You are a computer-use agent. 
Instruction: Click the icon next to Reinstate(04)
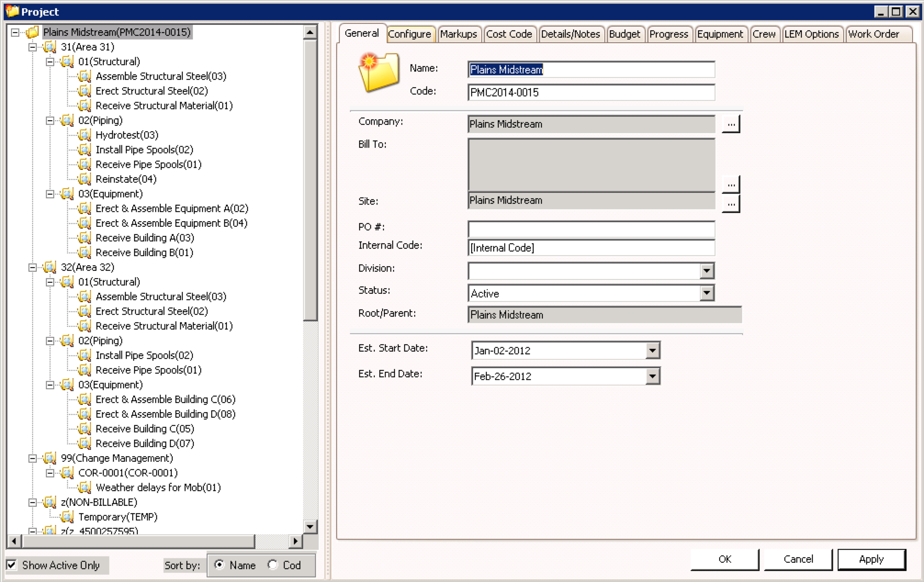click(x=85, y=179)
